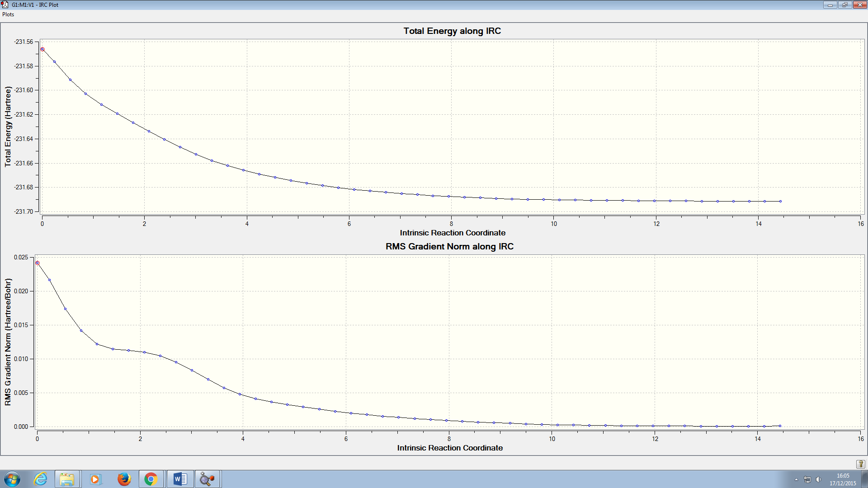The width and height of the screenshot is (868, 488).
Task: Restore down the IRC Plot window
Action: 844,5
